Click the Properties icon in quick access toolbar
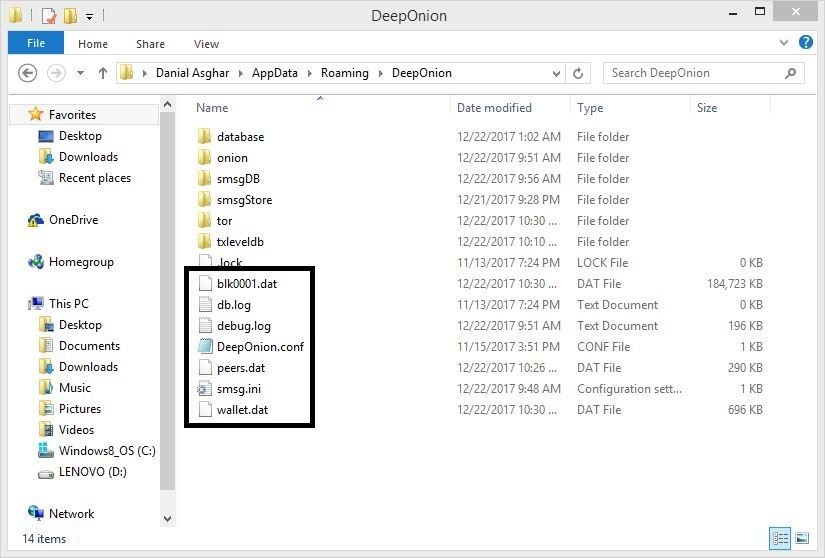 [48, 16]
